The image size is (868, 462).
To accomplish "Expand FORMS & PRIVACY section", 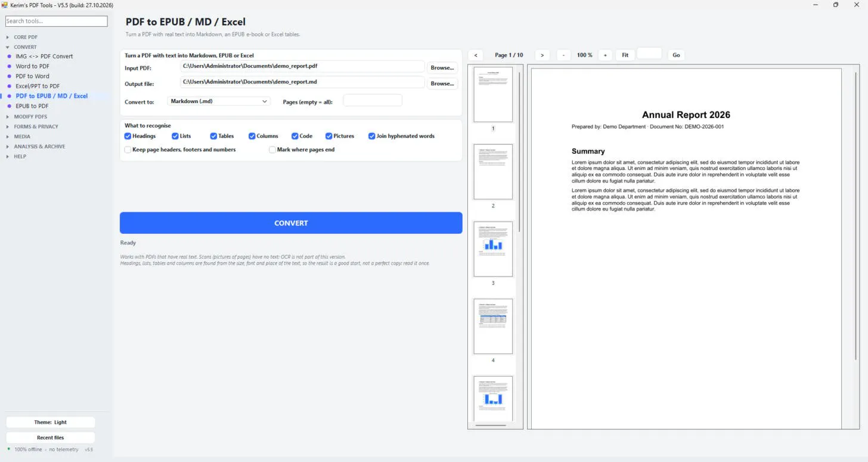I will 36,126.
